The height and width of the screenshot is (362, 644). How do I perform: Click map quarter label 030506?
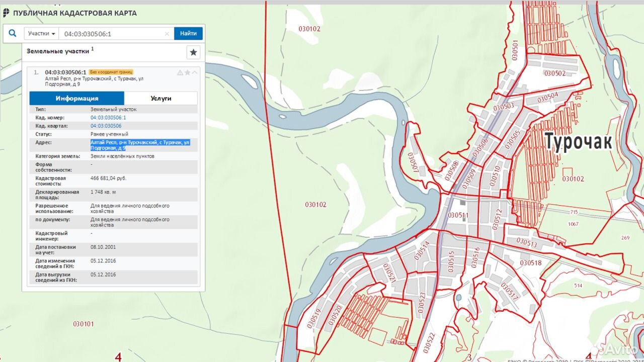pyautogui.click(x=481, y=147)
